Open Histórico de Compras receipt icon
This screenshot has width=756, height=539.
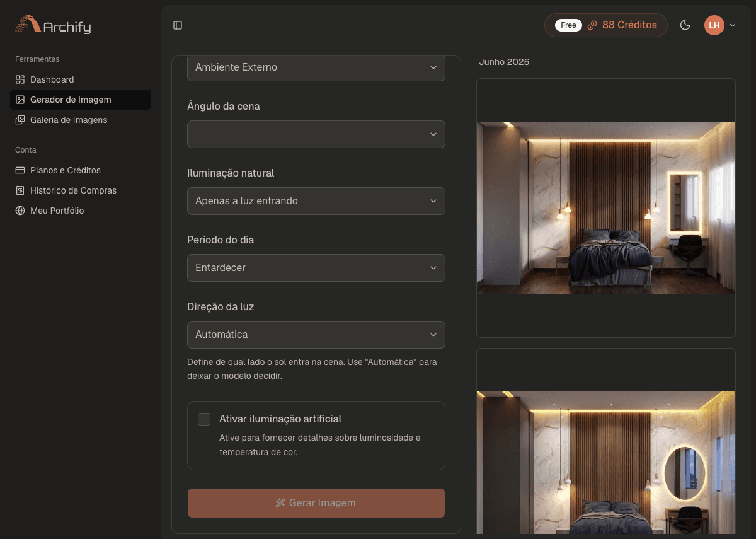pos(20,190)
